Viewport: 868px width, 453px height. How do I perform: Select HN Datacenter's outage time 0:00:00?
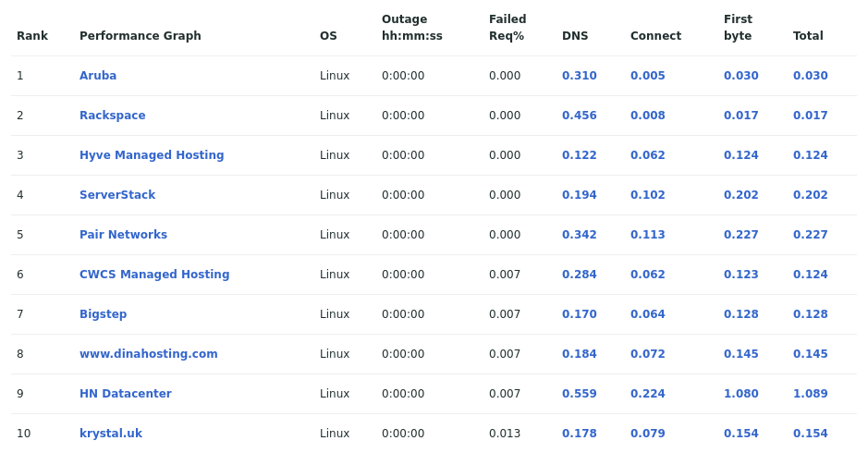403,394
